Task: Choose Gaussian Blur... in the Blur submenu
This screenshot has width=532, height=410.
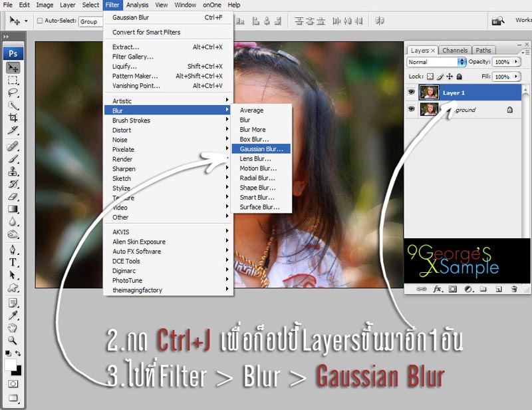Action: tap(261, 149)
